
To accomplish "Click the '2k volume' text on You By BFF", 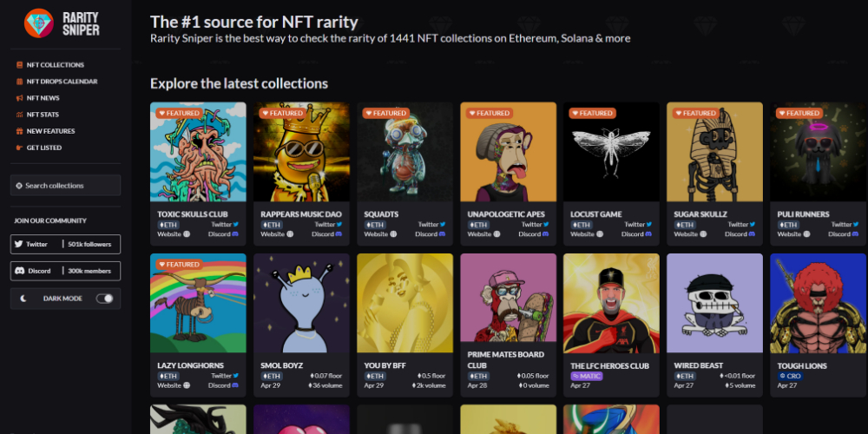I will tap(429, 385).
